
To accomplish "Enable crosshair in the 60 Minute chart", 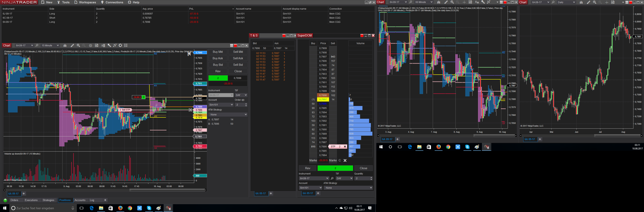I will 464,2.
